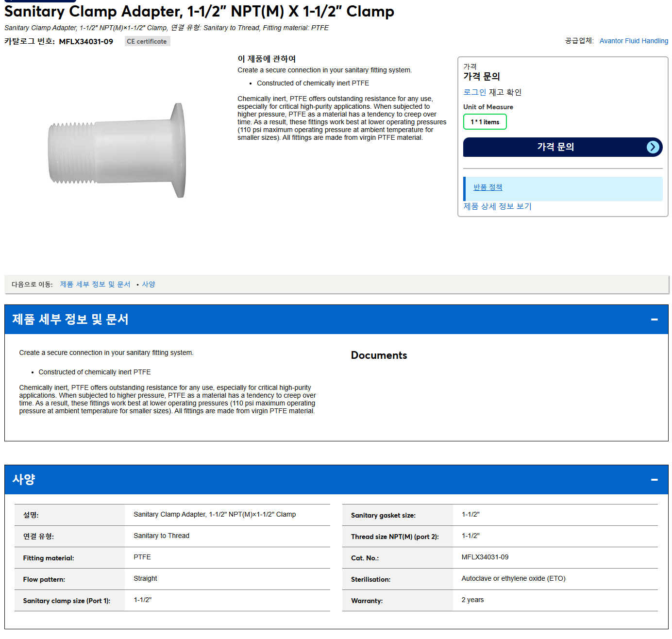The image size is (672, 639).
Task: Click the 이 제품에 관하여 heading
Action: tap(267, 59)
